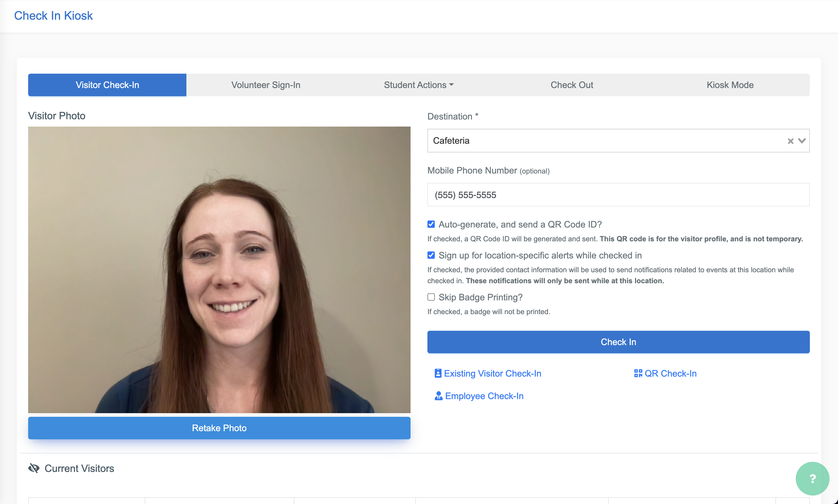The height and width of the screenshot is (504, 838).
Task: Clear the Cafeteria destination with the X
Action: coord(790,141)
